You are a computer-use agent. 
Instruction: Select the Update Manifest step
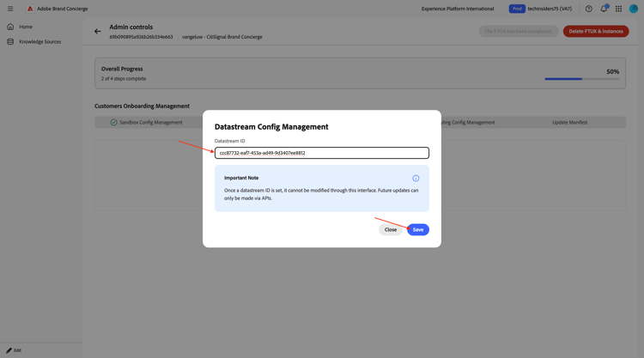pos(569,123)
